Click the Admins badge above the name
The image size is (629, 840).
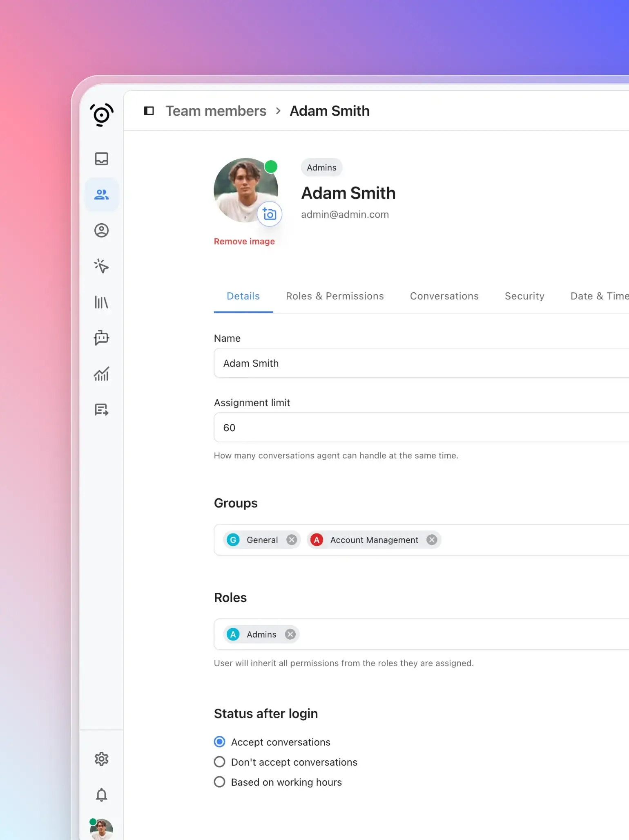(322, 168)
